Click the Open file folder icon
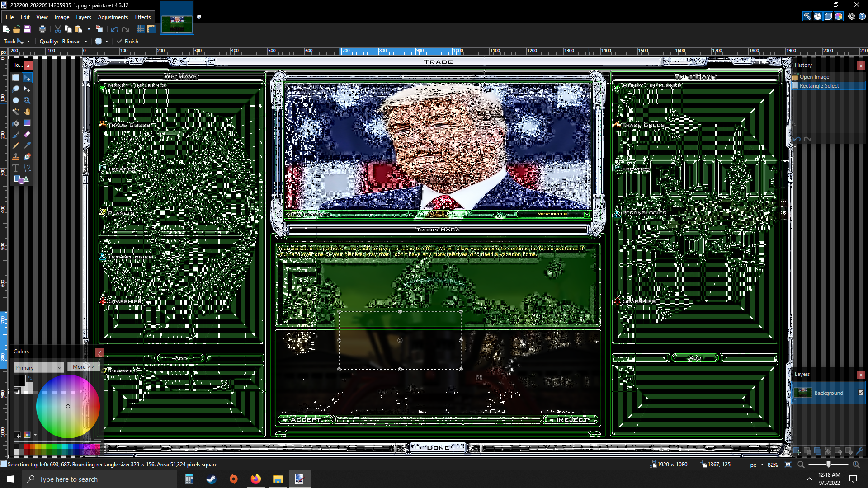Screen dimensions: 868x488 point(16,29)
